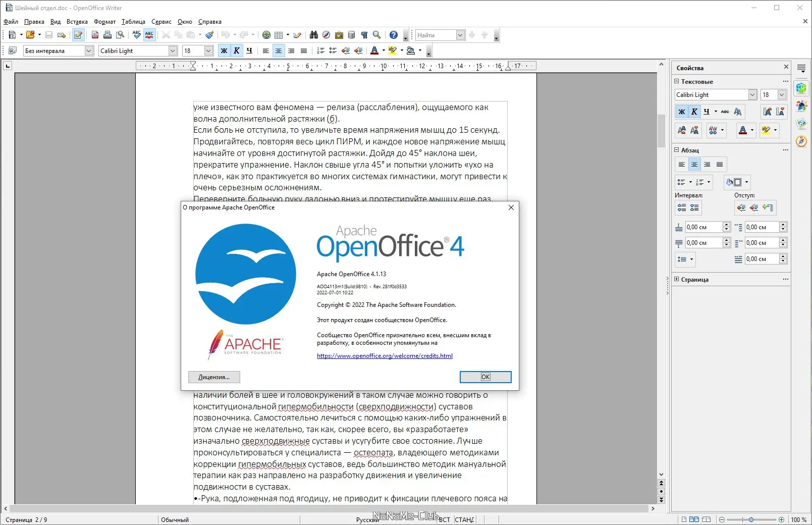
Task: Increase indent in the formatting toolbar
Action: pos(358,50)
